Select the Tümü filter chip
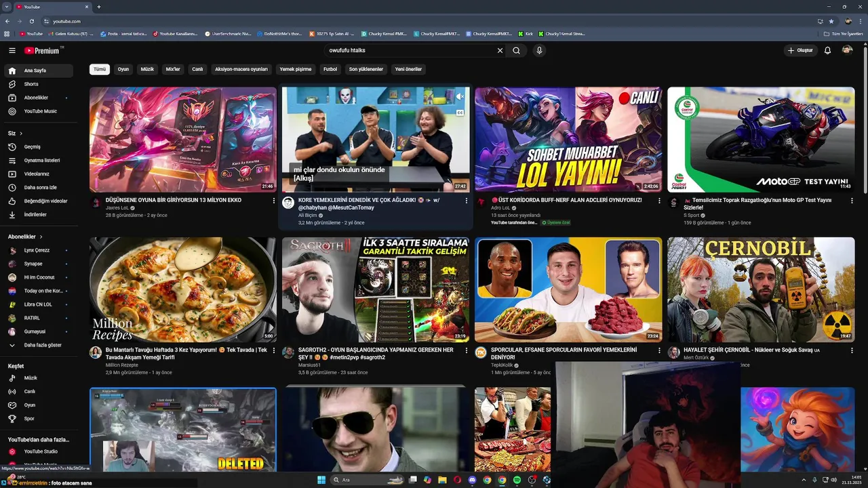Screen dimensions: 868x488 coord(100,69)
